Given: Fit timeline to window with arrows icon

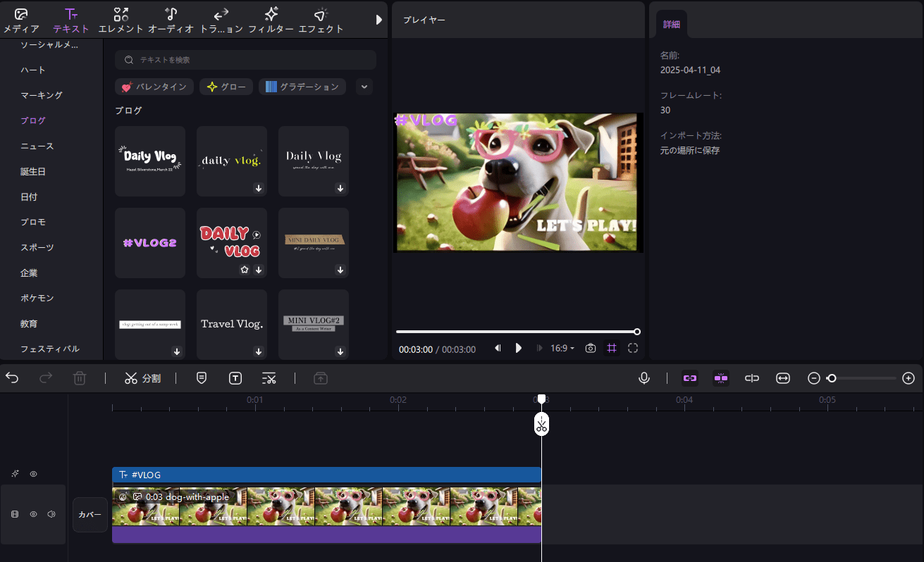Looking at the screenshot, I should [x=783, y=378].
